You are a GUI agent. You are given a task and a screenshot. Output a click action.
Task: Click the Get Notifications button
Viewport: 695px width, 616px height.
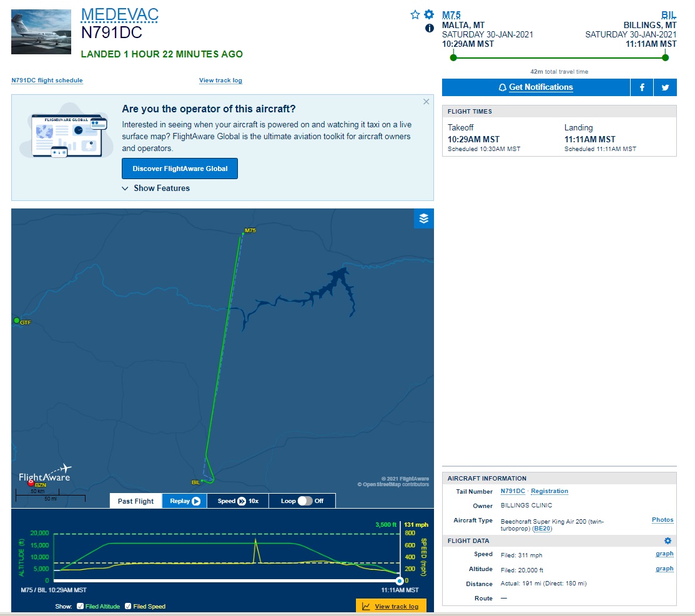point(536,87)
